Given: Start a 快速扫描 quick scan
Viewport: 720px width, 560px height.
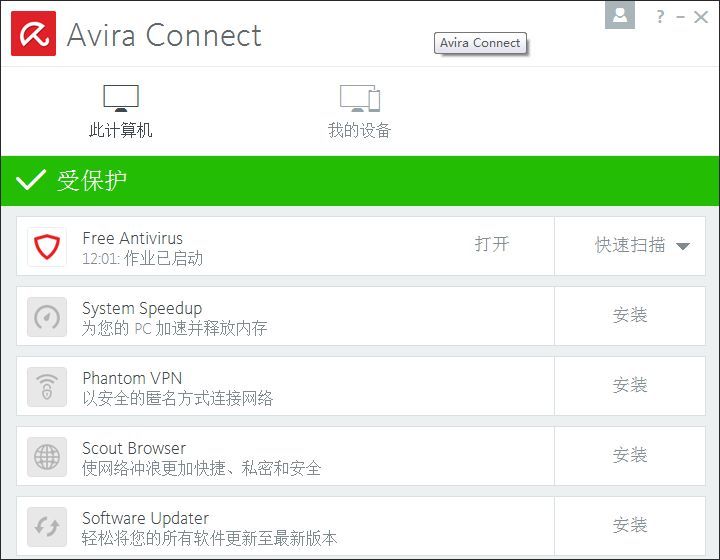Looking at the screenshot, I should pos(630,245).
